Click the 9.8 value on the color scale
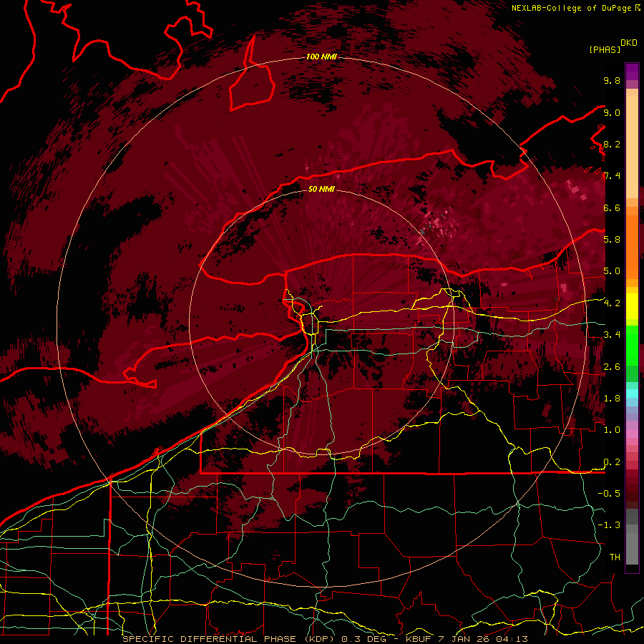Viewport: 644px width, 644px height. 612,80
